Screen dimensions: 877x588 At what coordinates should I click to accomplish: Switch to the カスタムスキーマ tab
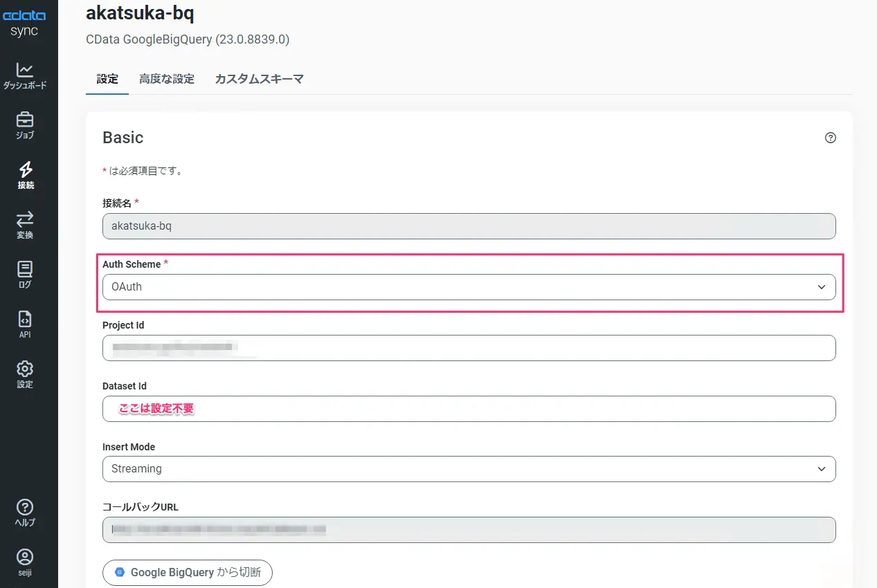point(260,79)
